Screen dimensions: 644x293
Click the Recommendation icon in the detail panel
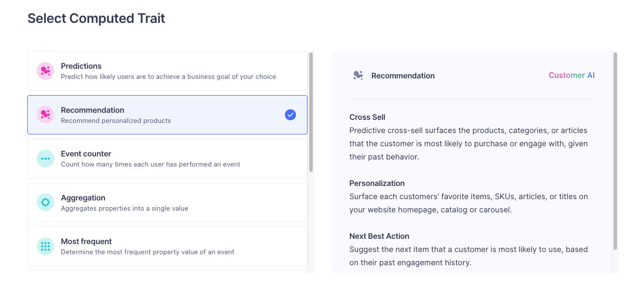tap(358, 75)
